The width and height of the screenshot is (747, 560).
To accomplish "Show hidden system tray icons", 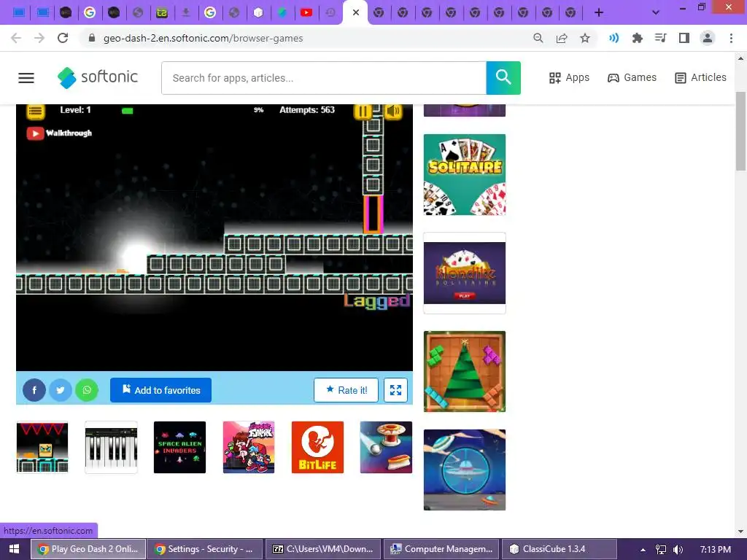I will (643, 550).
